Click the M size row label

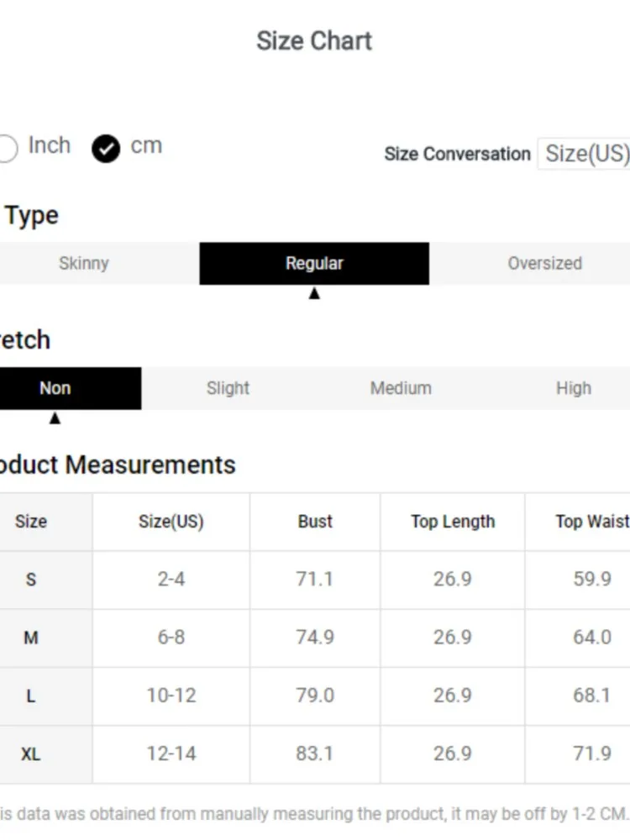click(31, 638)
